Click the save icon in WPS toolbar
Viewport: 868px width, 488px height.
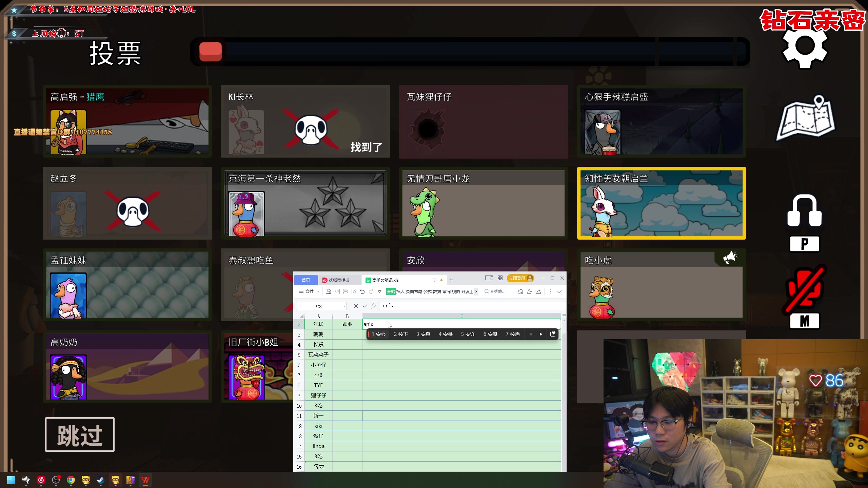pyautogui.click(x=328, y=291)
